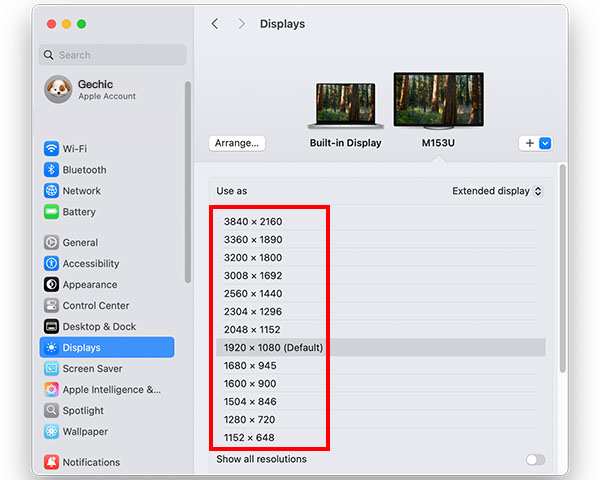Click the plus add display button
The image size is (600, 480).
(x=529, y=143)
